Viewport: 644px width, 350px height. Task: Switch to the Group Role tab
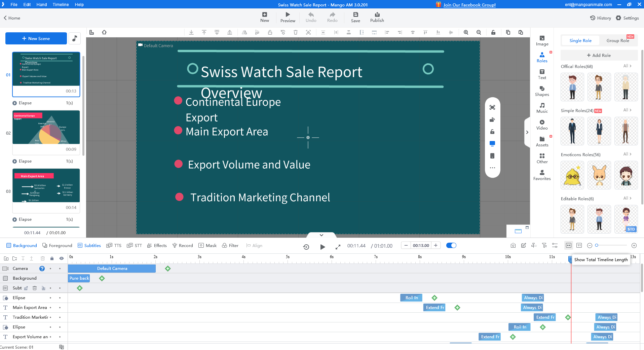tap(618, 40)
